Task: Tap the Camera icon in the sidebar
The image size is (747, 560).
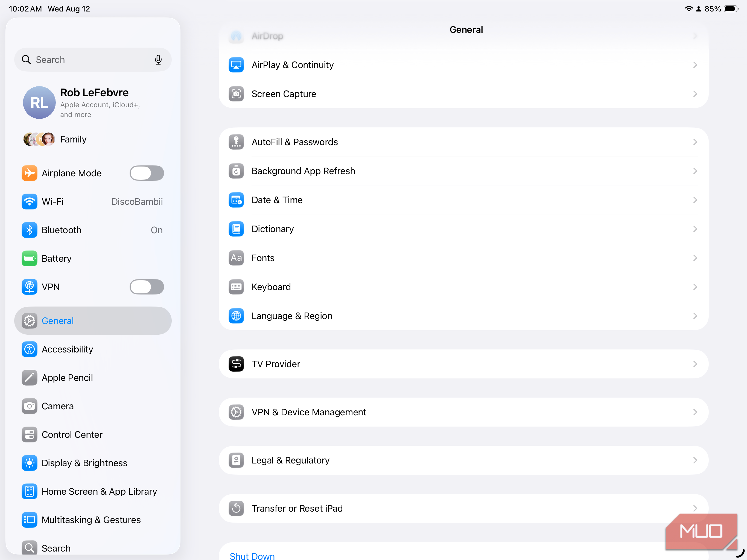Action: 29,406
